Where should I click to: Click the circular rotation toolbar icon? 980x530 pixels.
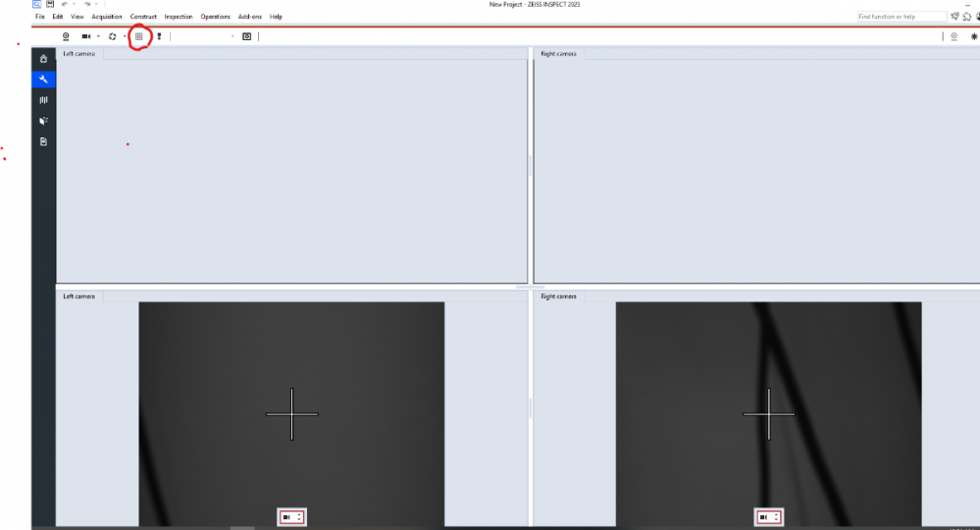coord(113,36)
